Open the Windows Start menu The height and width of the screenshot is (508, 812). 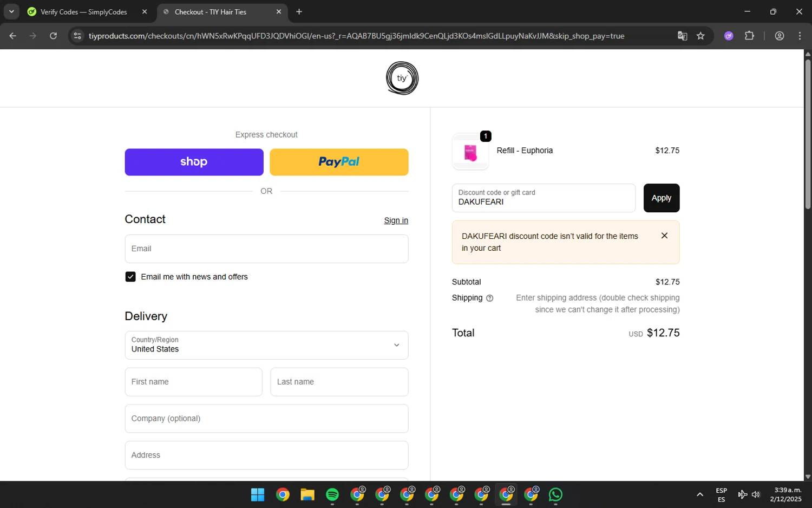coord(258,494)
